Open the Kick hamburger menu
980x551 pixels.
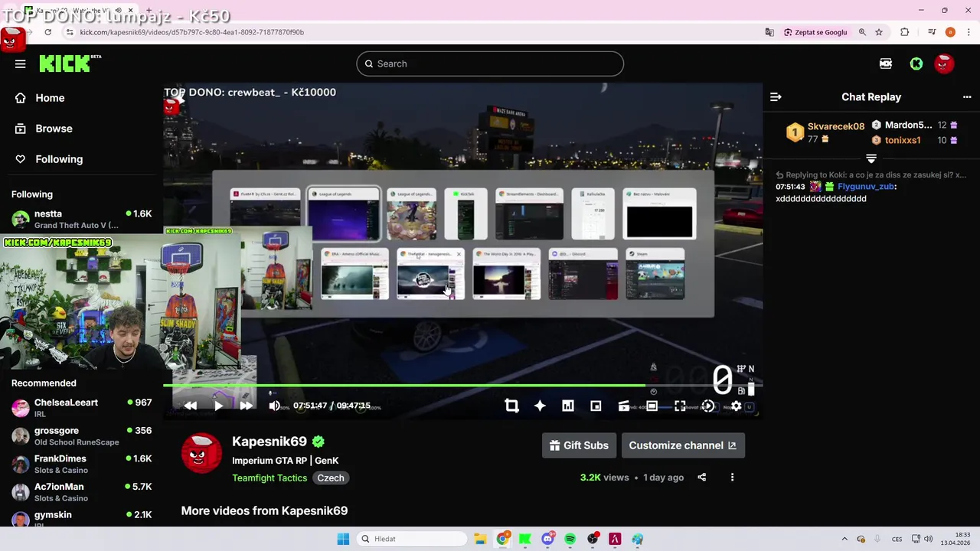20,64
